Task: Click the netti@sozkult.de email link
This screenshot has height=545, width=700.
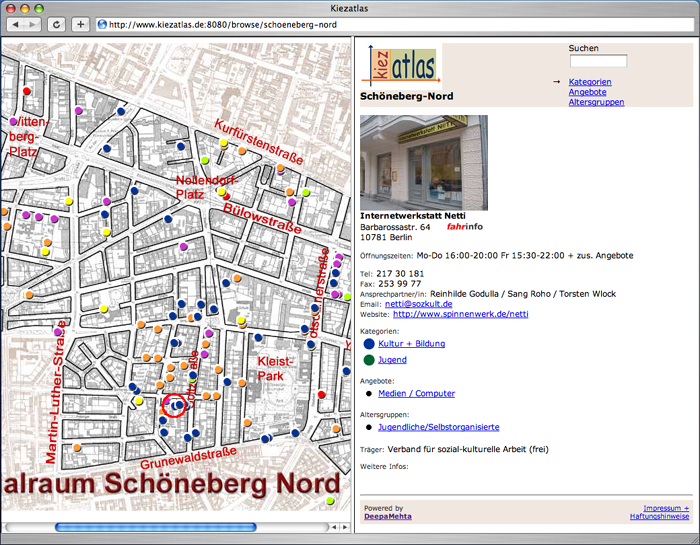Action: pos(418,304)
